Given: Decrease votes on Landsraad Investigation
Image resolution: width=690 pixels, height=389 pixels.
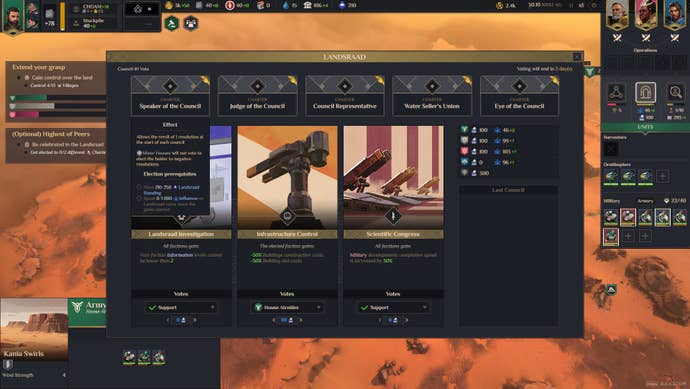Looking at the screenshot, I should [167, 320].
